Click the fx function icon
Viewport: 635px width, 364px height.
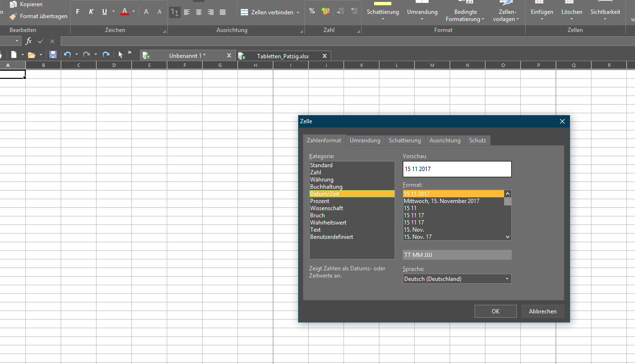29,42
